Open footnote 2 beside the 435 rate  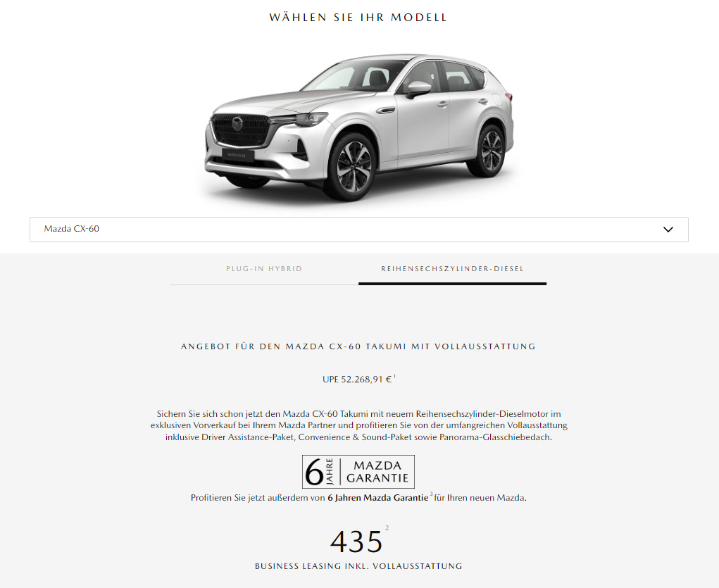point(387,528)
